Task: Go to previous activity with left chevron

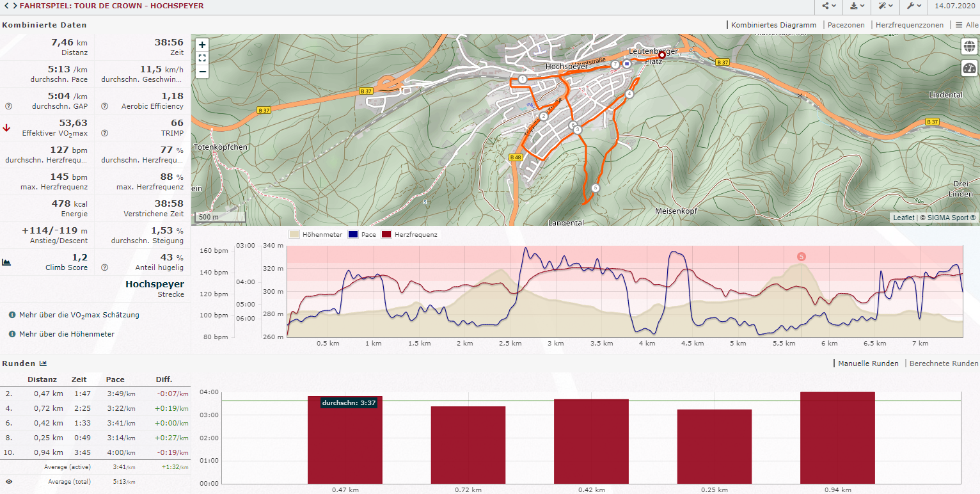Action: 6,6
